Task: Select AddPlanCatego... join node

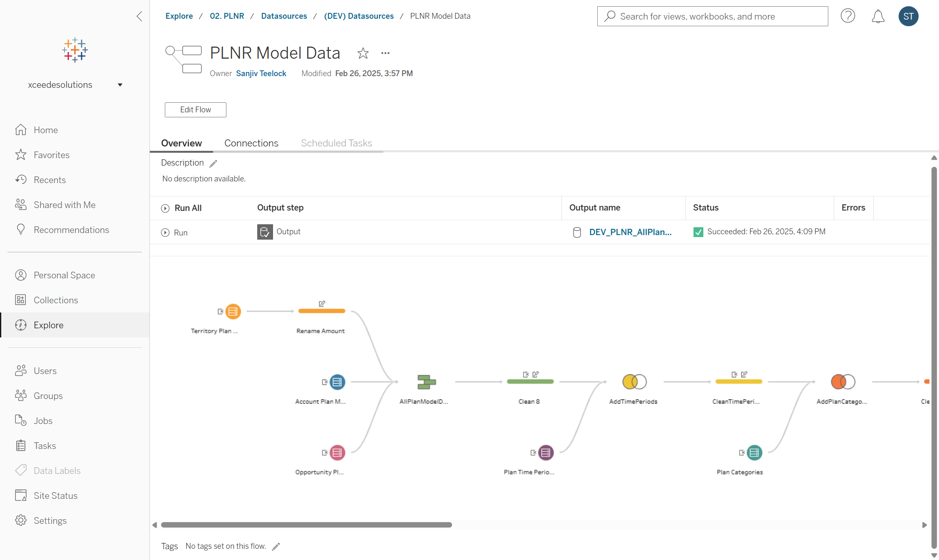Action: [x=843, y=382]
